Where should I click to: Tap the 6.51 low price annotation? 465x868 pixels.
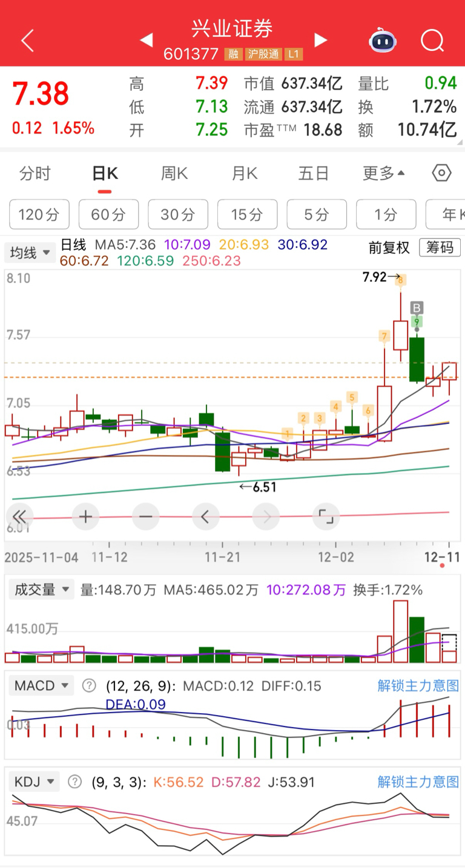click(x=264, y=487)
